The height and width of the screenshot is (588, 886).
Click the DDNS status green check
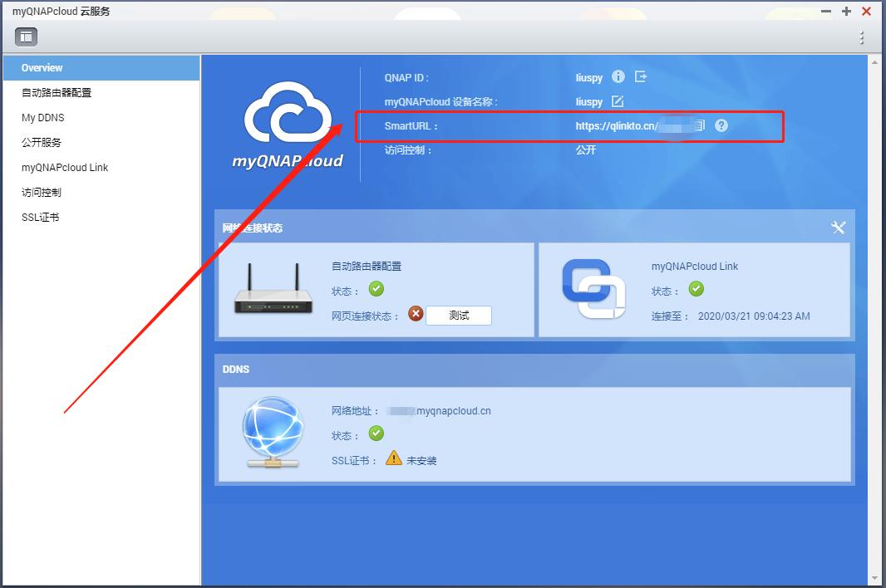377,434
